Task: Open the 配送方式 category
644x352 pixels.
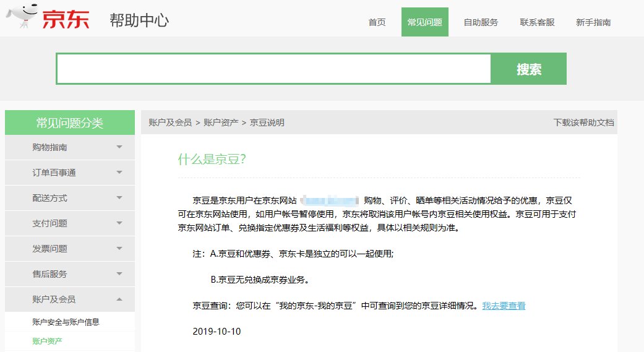Action: coord(49,198)
